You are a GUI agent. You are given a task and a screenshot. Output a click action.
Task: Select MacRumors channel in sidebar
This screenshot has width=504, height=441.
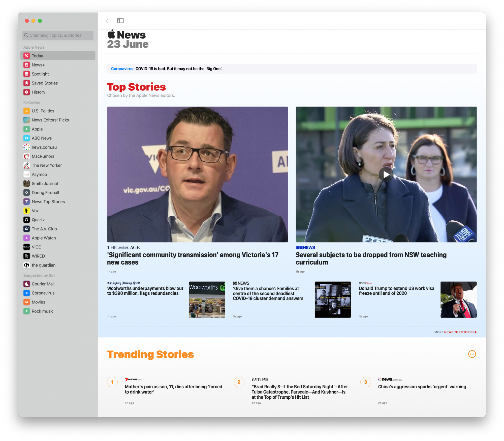pos(43,156)
